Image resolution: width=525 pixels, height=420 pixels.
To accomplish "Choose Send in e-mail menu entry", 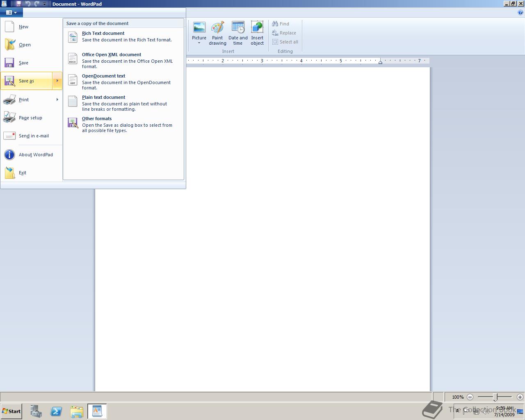I will [x=31, y=136].
